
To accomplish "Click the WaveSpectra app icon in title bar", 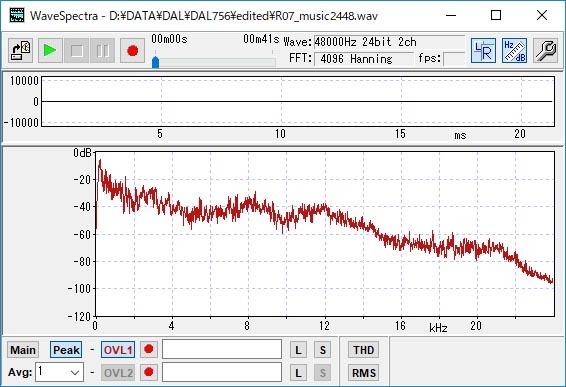I will (17, 16).
